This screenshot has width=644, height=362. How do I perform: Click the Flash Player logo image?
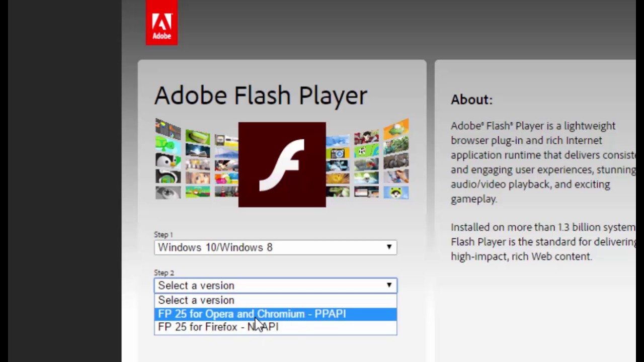(282, 164)
